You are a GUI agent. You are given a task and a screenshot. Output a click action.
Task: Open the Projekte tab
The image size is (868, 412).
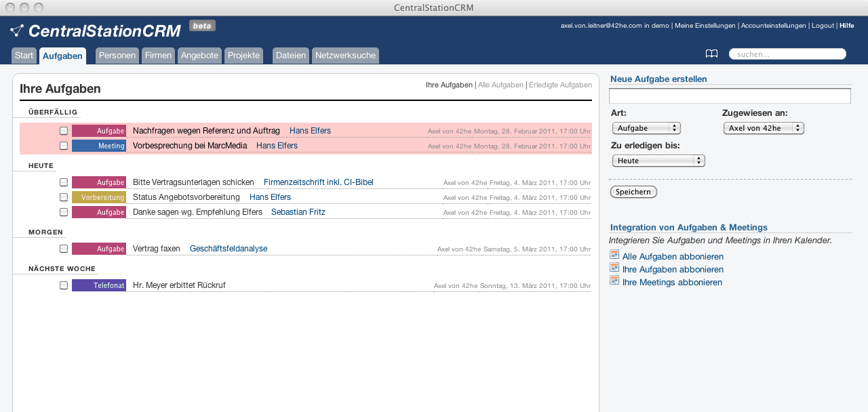coord(243,56)
